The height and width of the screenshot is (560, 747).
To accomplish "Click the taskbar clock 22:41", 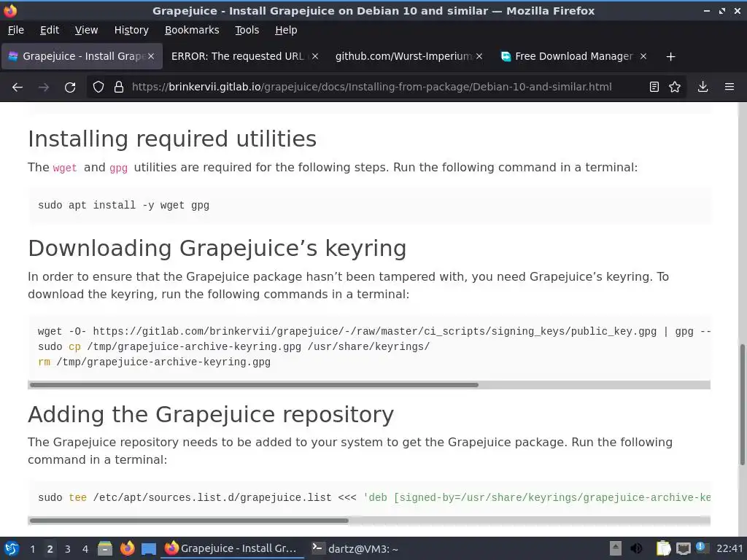I will coord(729,549).
